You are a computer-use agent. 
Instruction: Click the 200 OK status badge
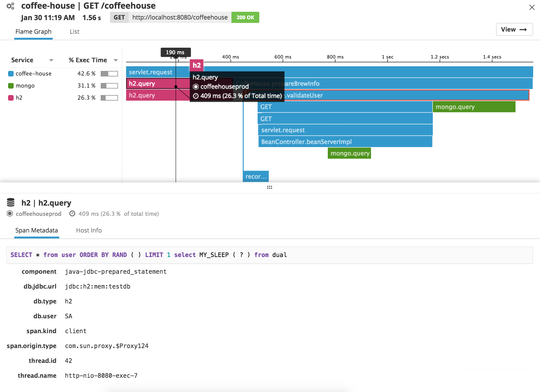tap(245, 17)
